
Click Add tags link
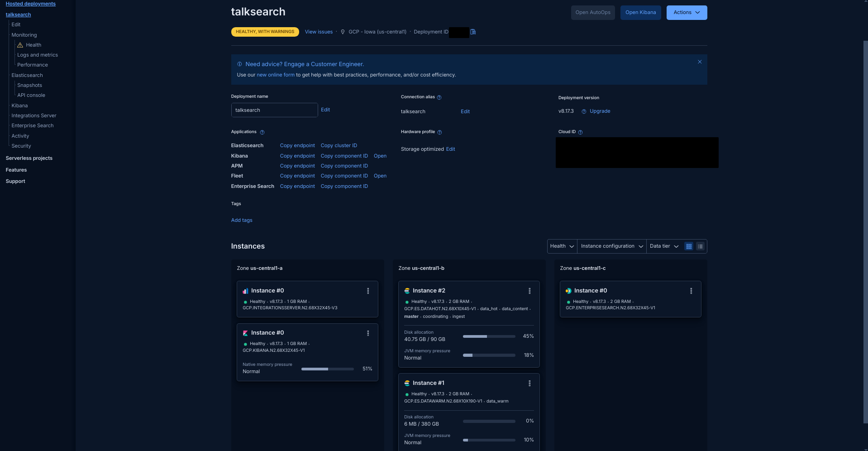tap(242, 221)
